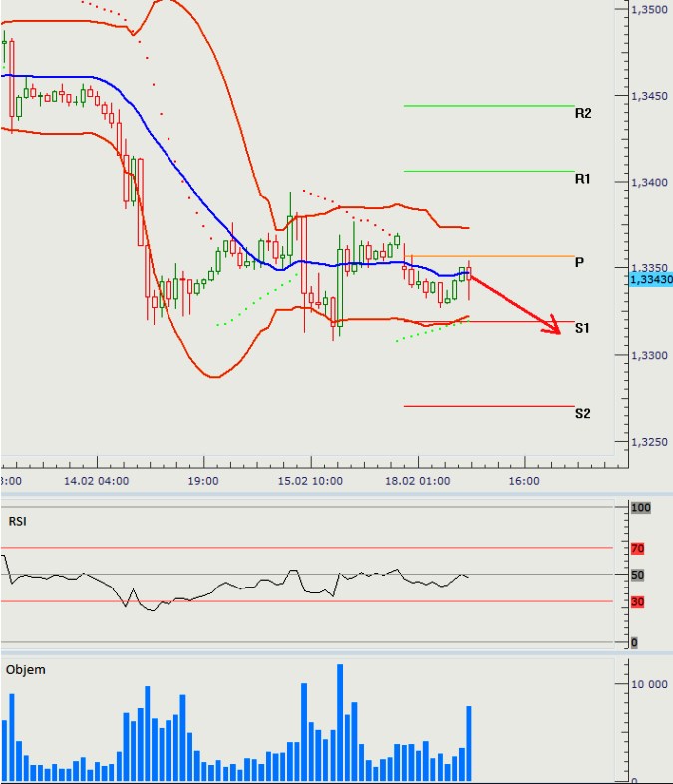This screenshot has width=673, height=784.
Task: Click the 1,3300 price axis value
Action: [x=649, y=355]
